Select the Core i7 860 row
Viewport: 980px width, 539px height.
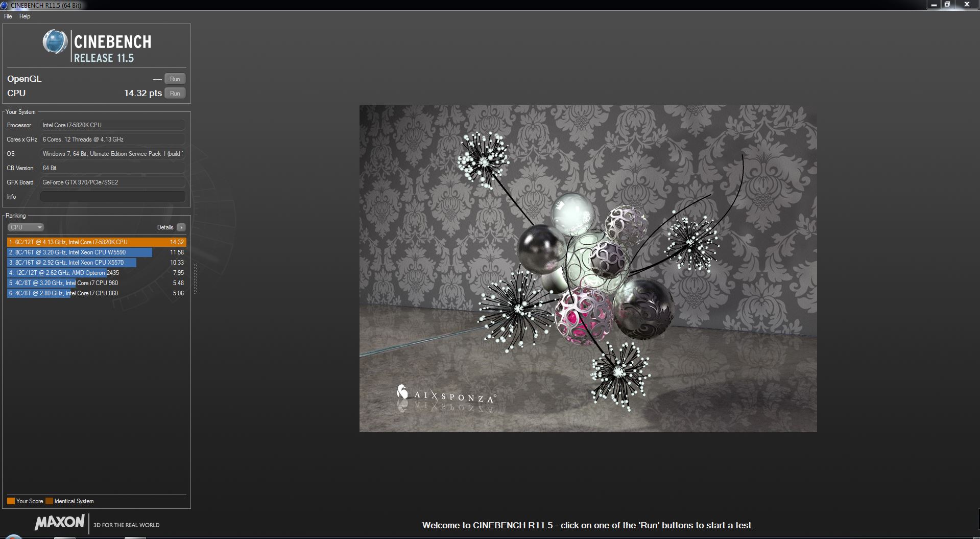97,293
